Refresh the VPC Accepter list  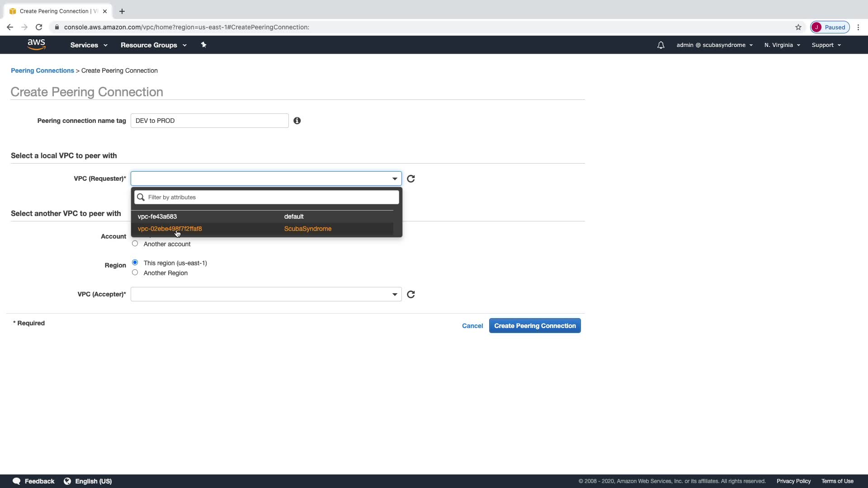(x=410, y=295)
